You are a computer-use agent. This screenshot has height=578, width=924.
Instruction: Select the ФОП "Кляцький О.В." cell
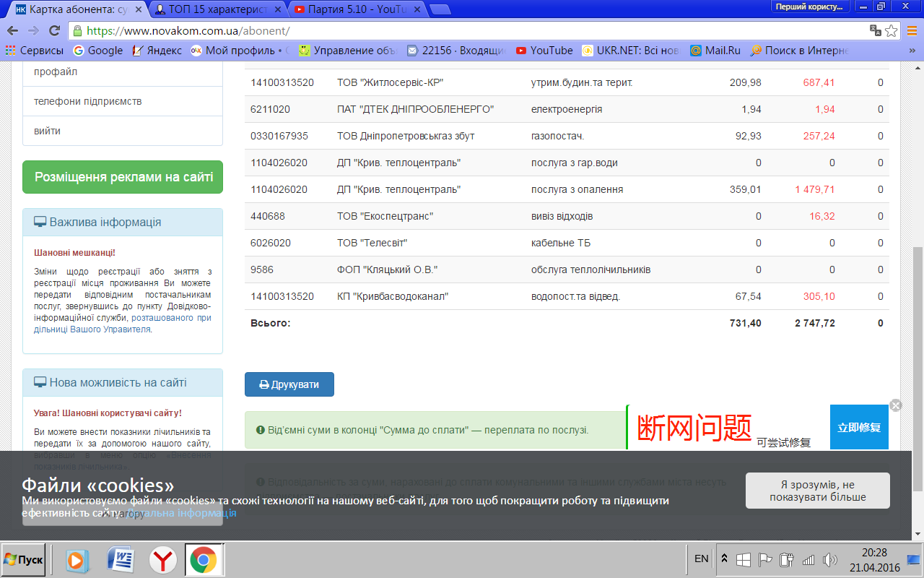tap(387, 269)
